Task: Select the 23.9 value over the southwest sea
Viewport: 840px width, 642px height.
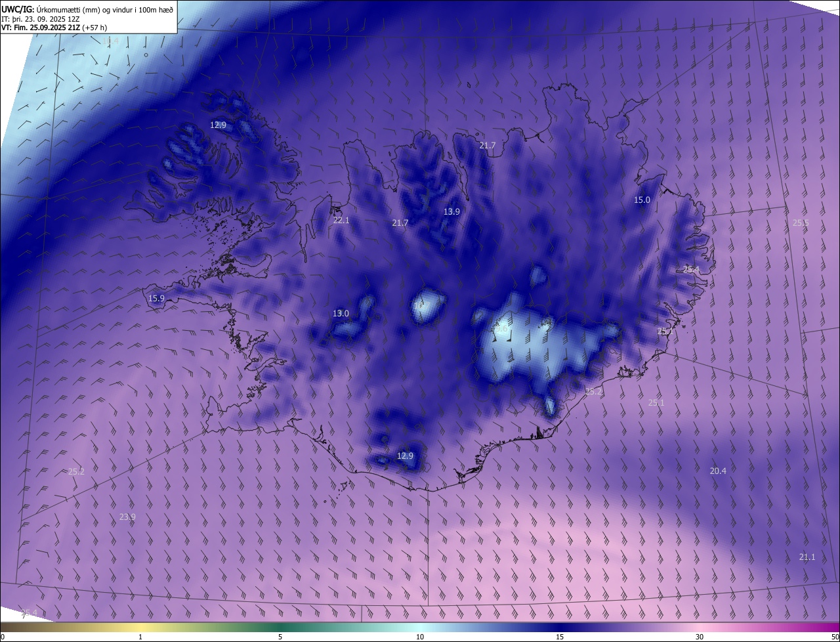Action: [127, 517]
